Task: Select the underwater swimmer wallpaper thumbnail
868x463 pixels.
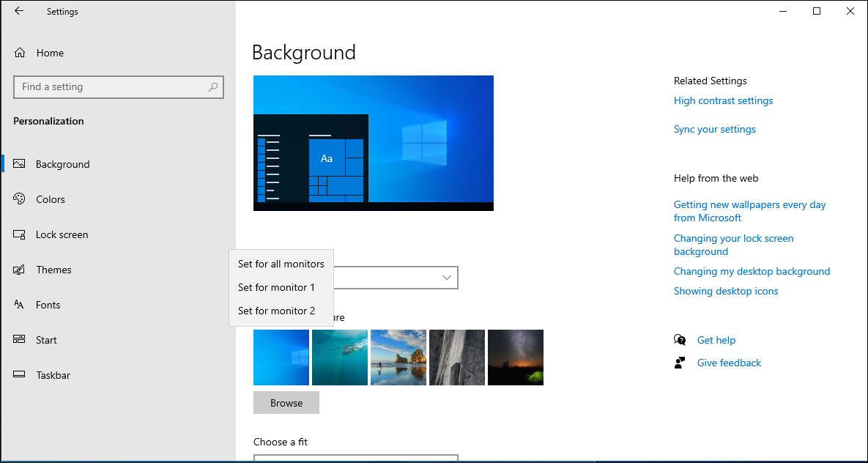Action: [x=340, y=358]
